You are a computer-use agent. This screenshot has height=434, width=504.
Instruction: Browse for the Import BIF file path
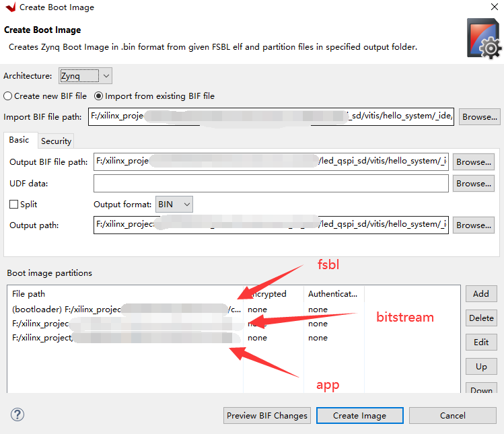tap(479, 117)
